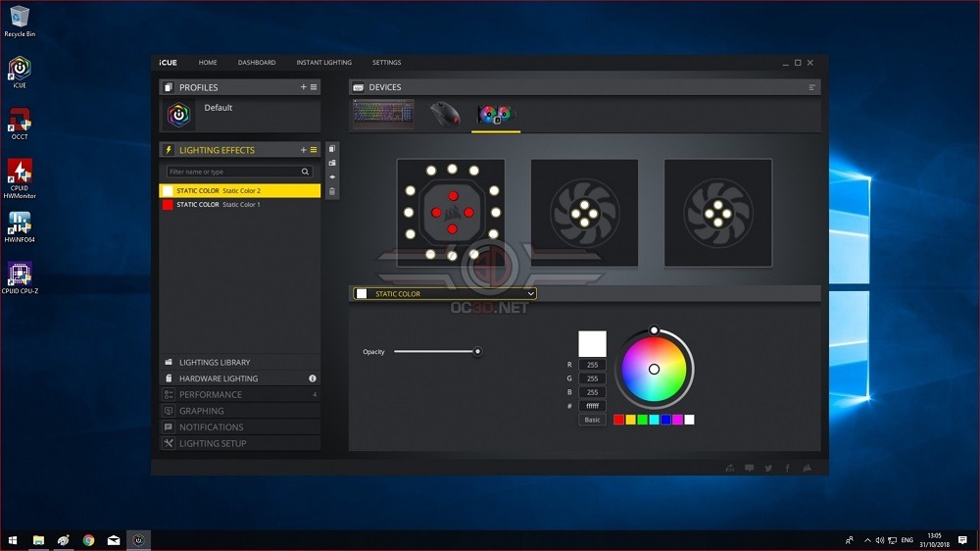Add a new profile with the plus icon
The image size is (980, 551).
point(303,87)
